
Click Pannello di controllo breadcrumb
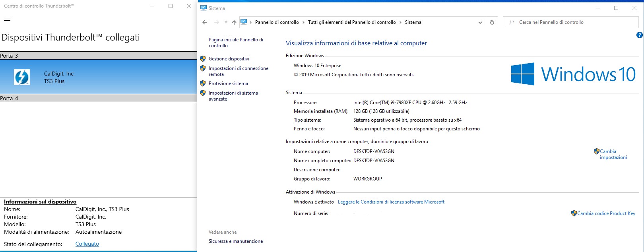click(x=277, y=22)
